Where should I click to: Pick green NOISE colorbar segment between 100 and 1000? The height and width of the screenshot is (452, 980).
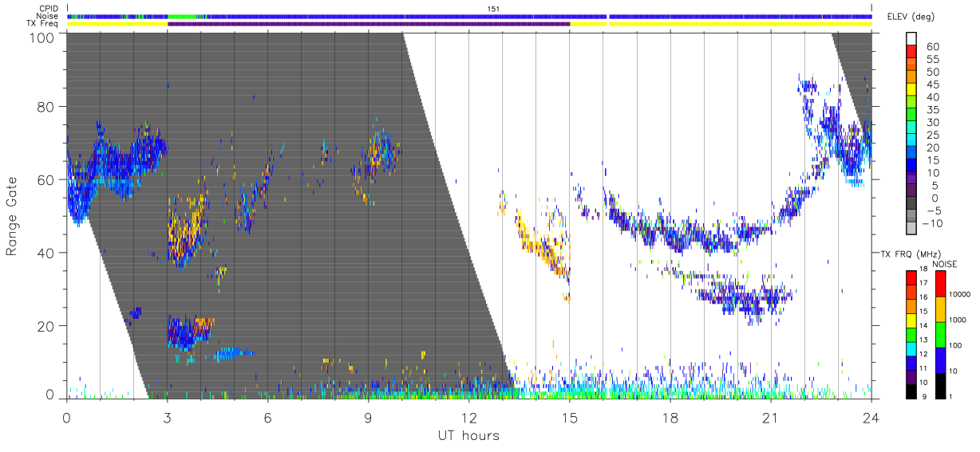click(939, 335)
